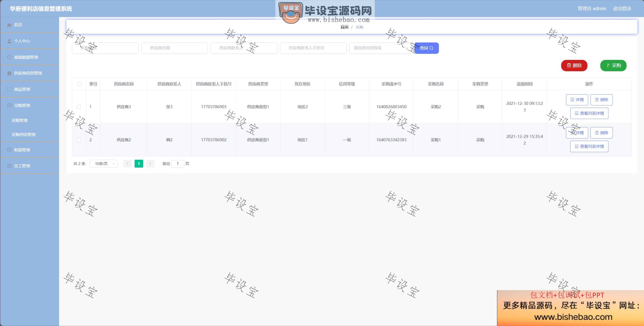644x326 pixels.
Task: Open the 10条/页 page size dropdown
Action: [104, 164]
